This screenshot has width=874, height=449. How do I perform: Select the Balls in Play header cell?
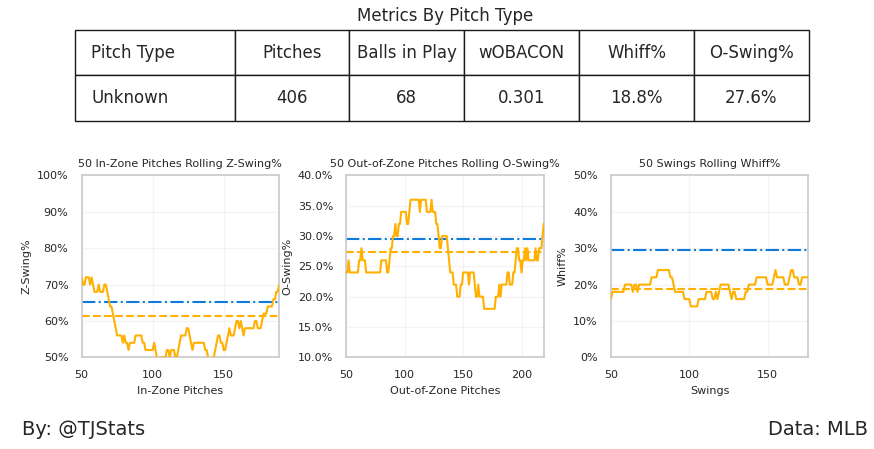pyautogui.click(x=406, y=53)
